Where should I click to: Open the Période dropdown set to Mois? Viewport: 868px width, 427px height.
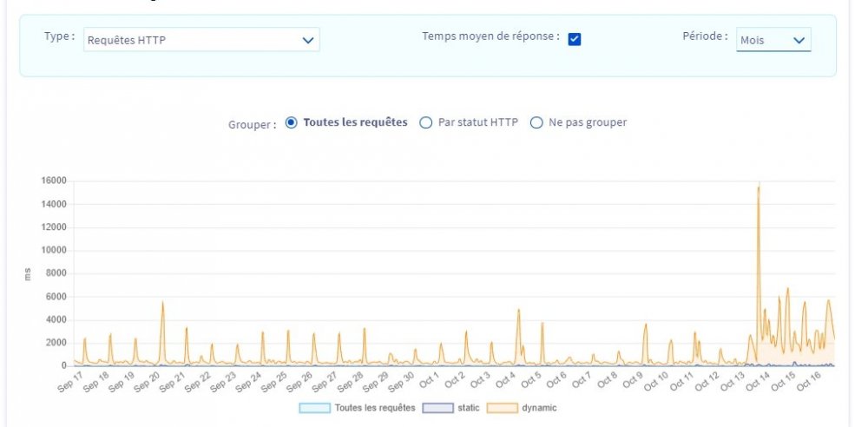tap(773, 40)
